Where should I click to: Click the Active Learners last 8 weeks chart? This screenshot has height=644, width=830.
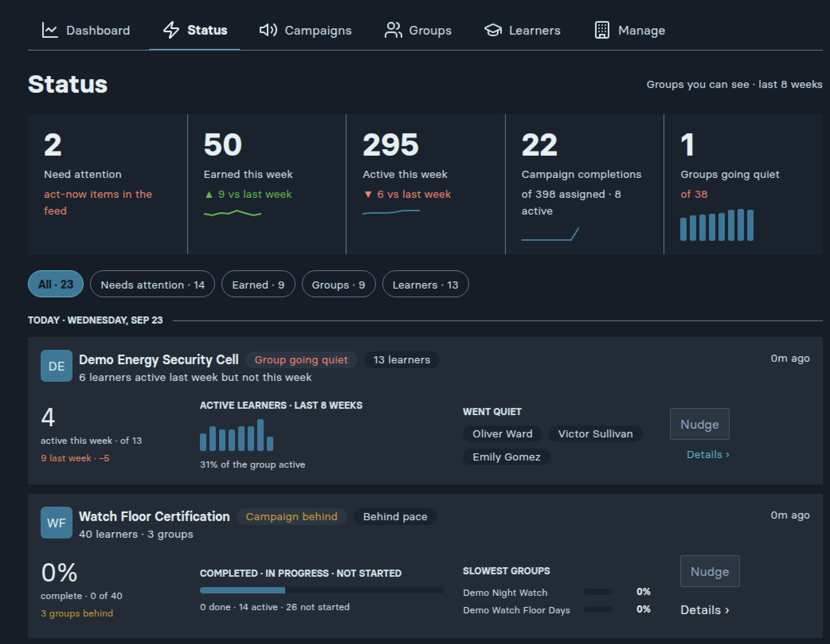point(237,435)
